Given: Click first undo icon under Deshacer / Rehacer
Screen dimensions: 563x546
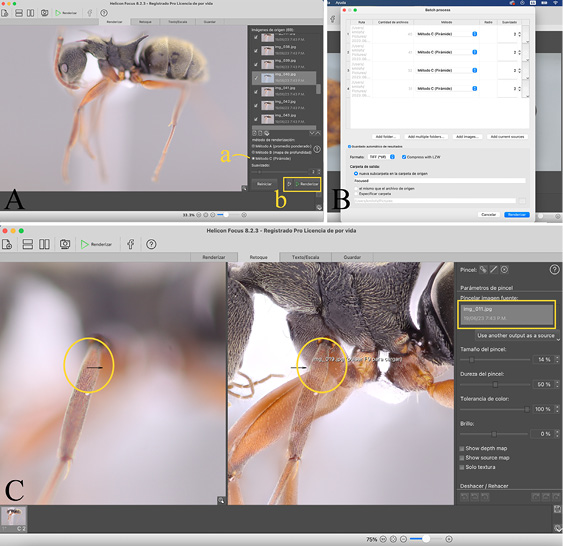Looking at the screenshot, I should tap(464, 497).
